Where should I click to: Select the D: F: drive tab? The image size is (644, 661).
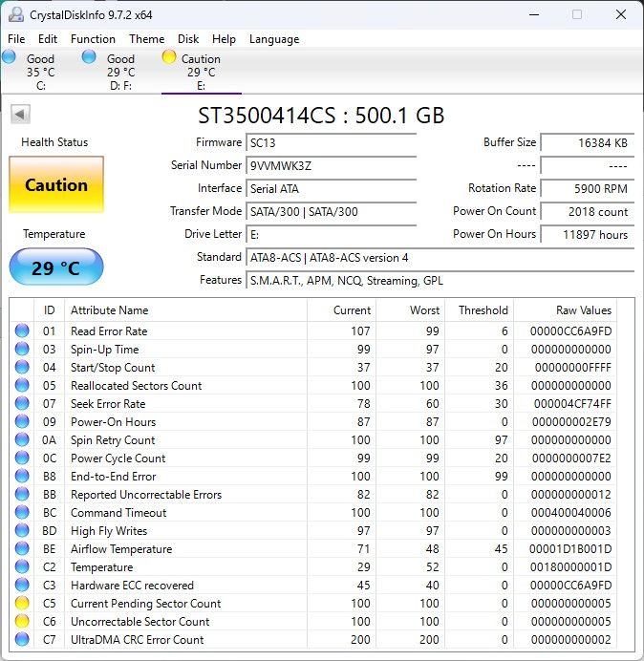coord(120,72)
